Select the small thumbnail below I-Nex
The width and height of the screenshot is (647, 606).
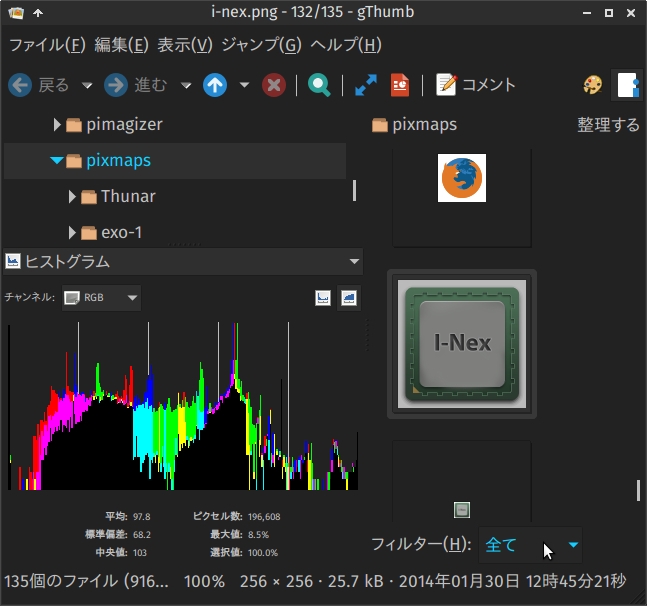point(462,510)
